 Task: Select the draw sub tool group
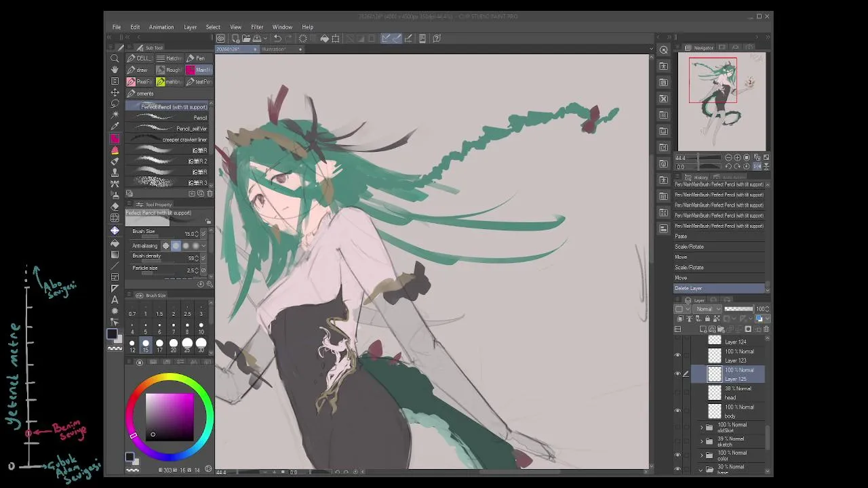(140, 70)
